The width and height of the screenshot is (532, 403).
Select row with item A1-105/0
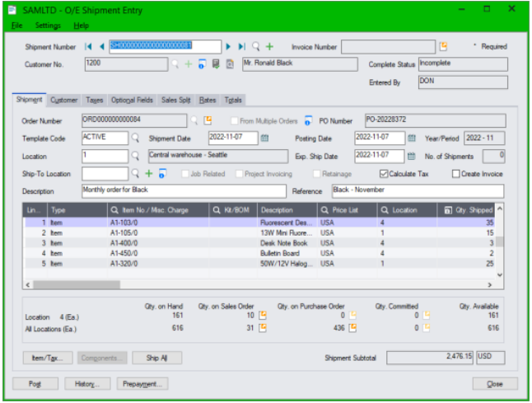tap(259, 233)
